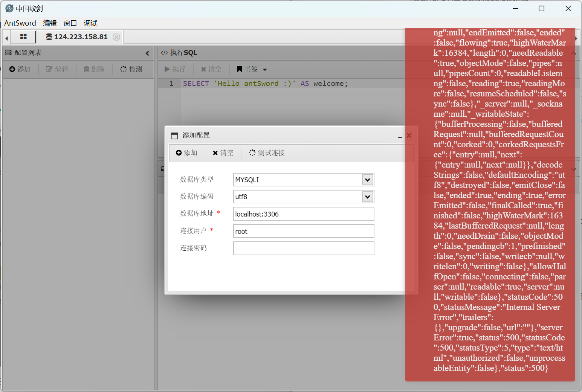Viewport: 582px width, 392px height.
Task: Close the 124.223.158.81 tab
Action: coord(116,37)
